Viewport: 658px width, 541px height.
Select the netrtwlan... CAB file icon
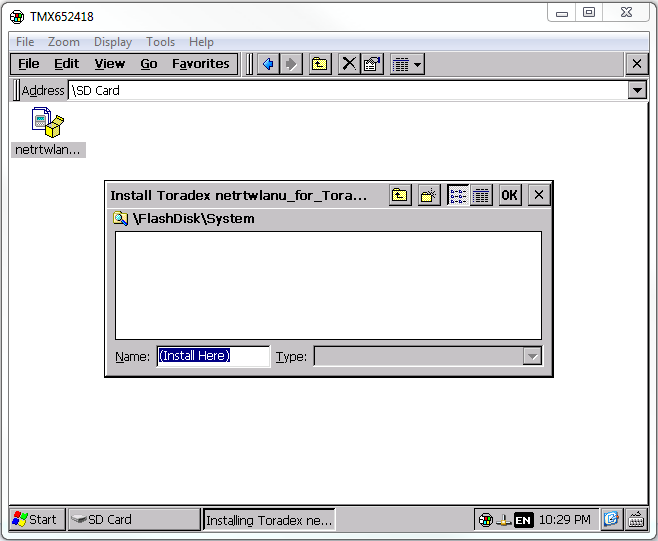[48, 132]
